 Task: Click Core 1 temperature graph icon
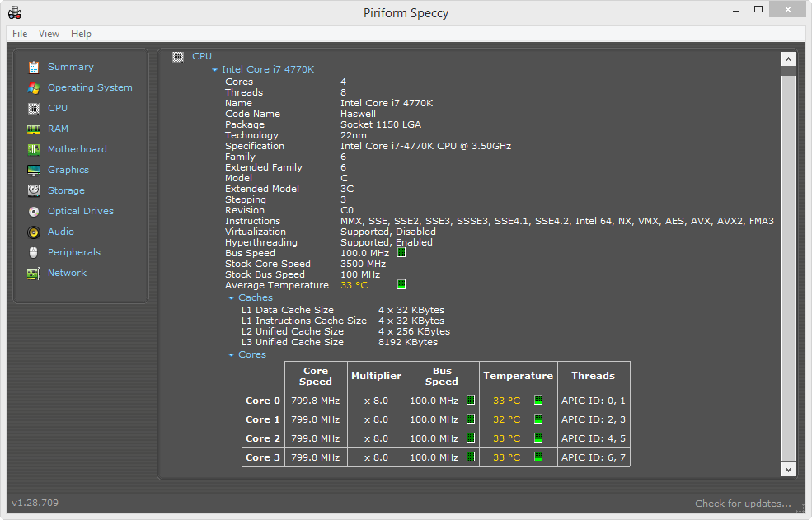pos(538,419)
